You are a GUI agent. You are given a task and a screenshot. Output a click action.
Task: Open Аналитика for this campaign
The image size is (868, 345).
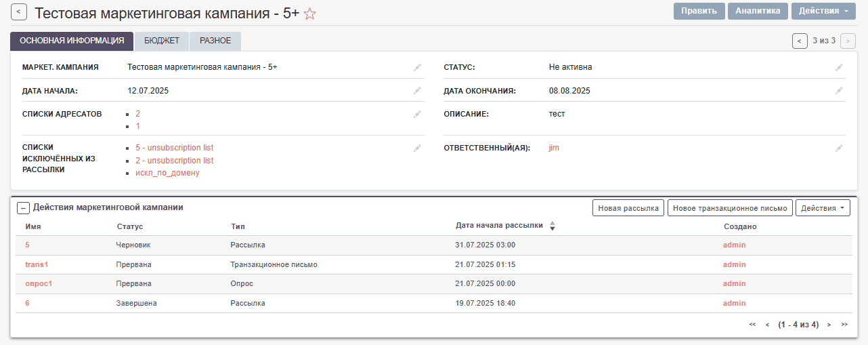[x=758, y=11]
